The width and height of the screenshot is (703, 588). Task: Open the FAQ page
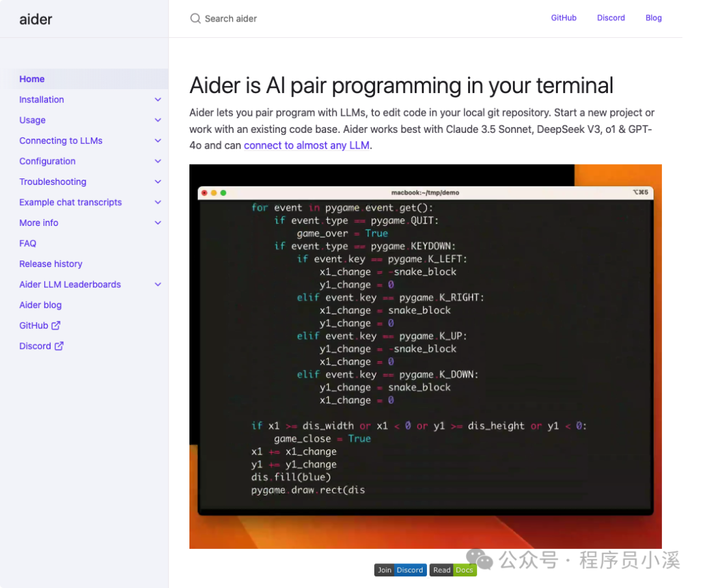[x=28, y=244]
